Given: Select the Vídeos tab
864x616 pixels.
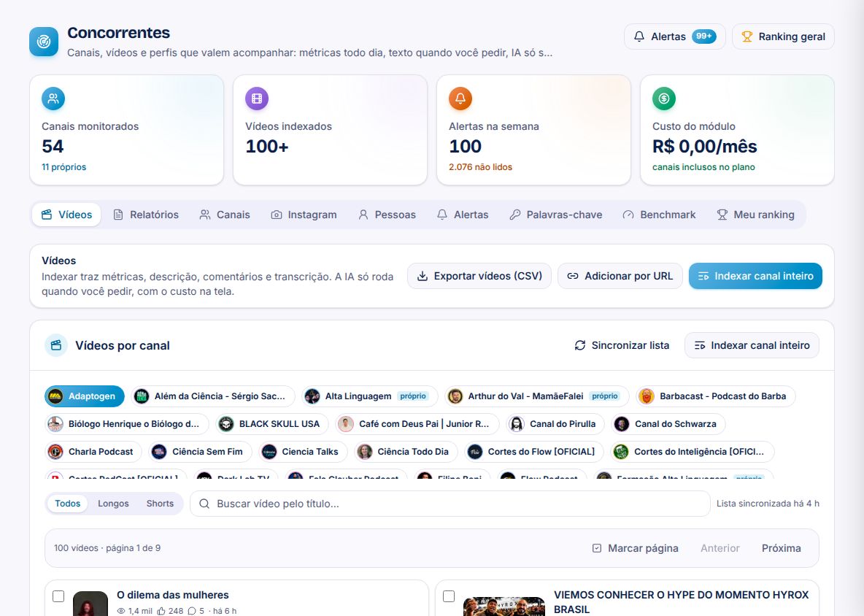Looking at the screenshot, I should pyautogui.click(x=66, y=215).
